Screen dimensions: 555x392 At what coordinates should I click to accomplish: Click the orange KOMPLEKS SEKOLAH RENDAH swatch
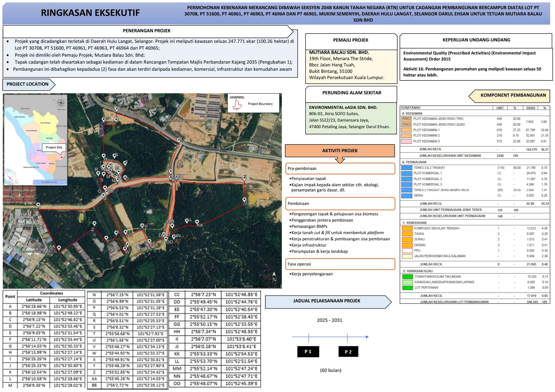click(407, 228)
